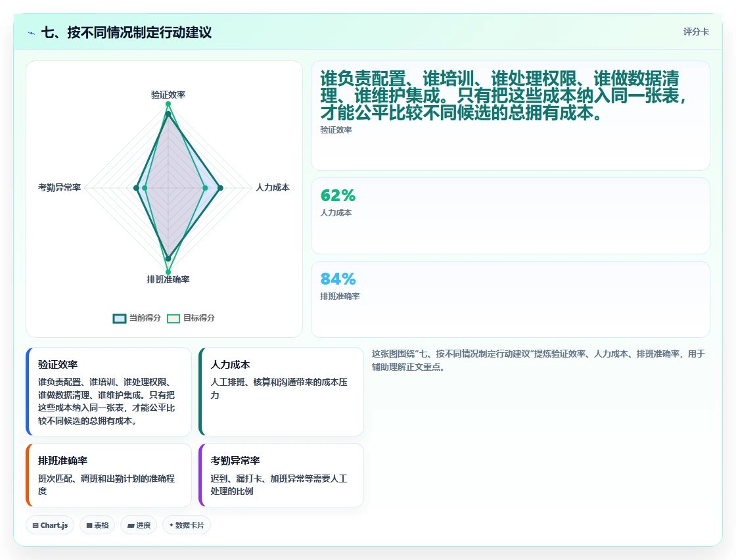Click the 考勤异常率 radar axis label
This screenshot has height=560, width=736.
click(x=60, y=187)
